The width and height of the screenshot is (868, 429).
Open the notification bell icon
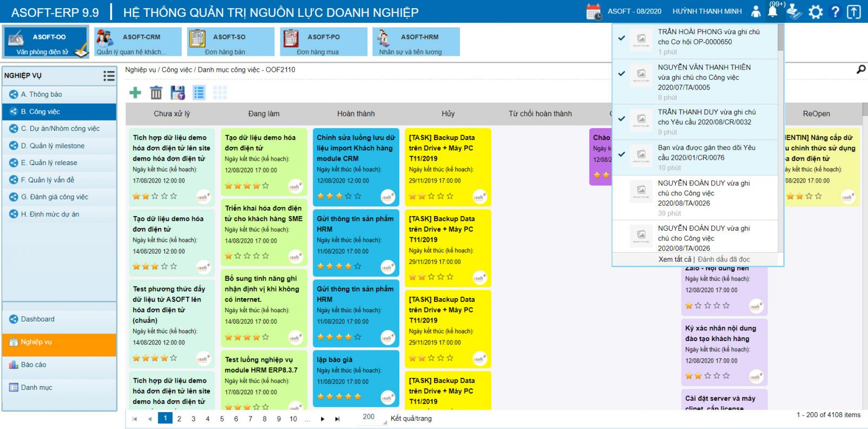click(773, 11)
